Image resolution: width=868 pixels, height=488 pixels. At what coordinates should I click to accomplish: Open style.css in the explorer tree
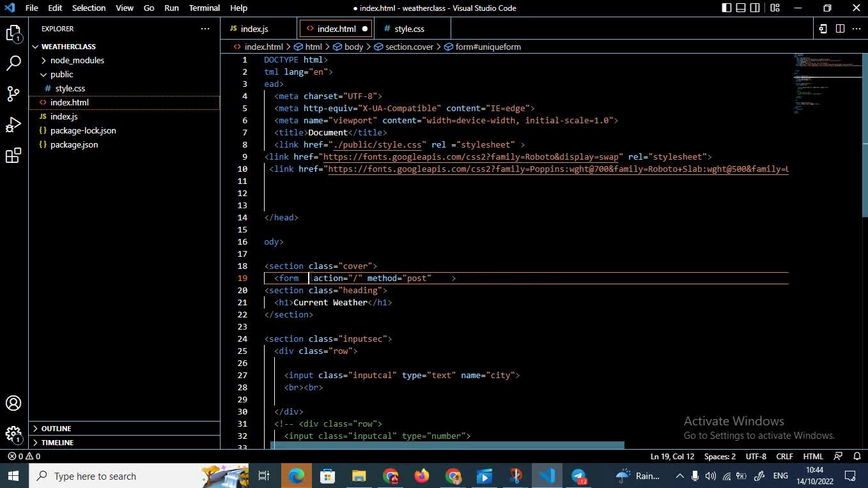[x=125, y=89]
